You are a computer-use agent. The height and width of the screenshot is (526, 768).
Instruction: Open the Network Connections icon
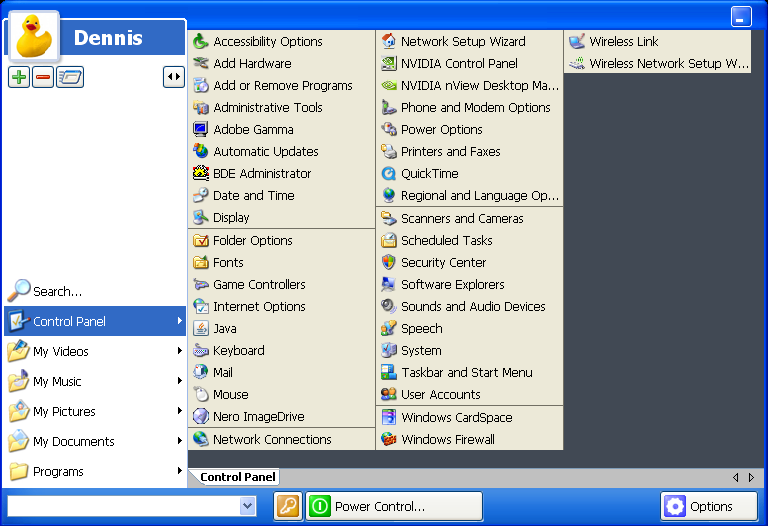point(201,439)
